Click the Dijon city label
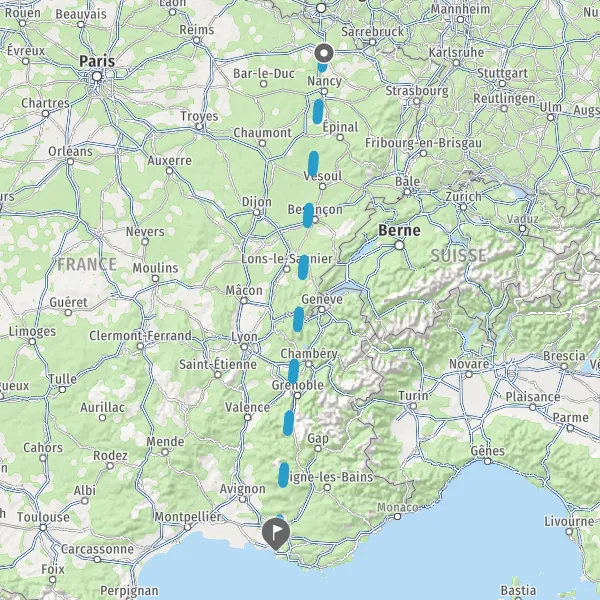 (257, 202)
